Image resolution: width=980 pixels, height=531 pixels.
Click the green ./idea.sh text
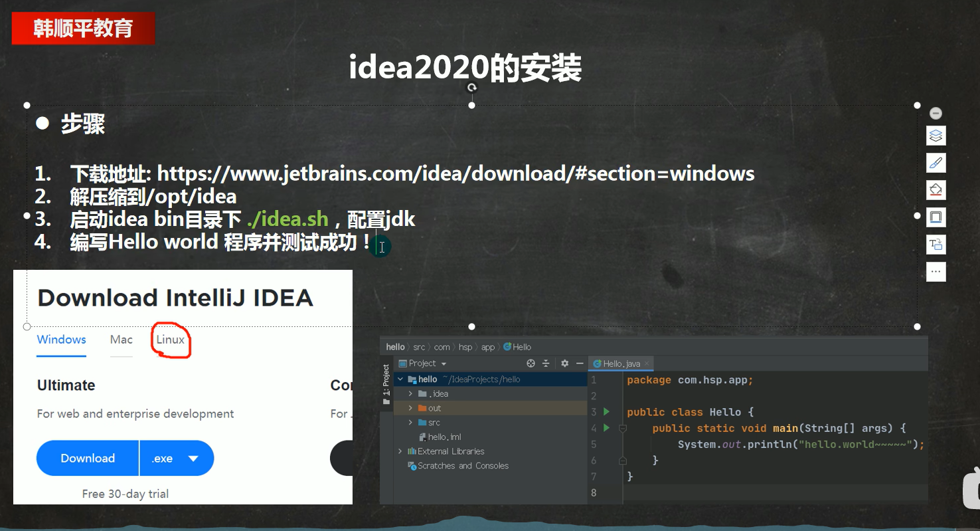tap(287, 219)
